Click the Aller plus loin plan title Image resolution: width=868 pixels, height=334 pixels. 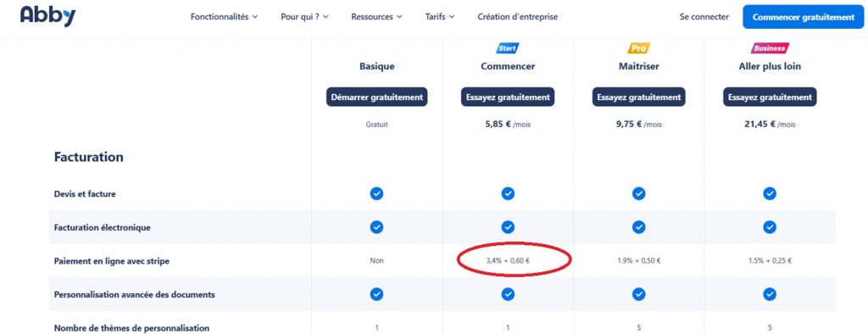[770, 66]
